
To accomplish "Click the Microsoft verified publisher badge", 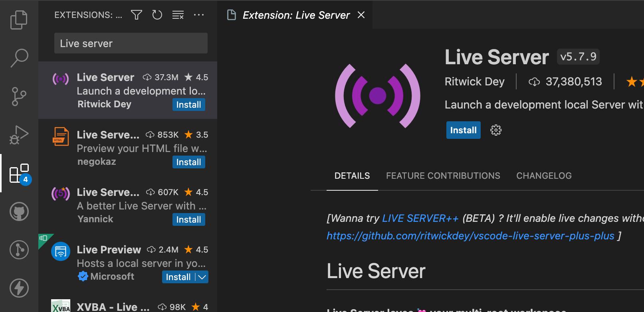I will (x=83, y=276).
